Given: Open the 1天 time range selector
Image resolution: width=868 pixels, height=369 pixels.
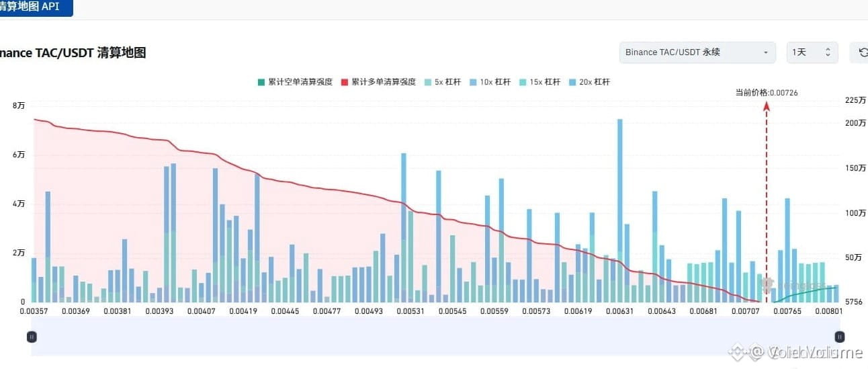Looking at the screenshot, I should 812,52.
